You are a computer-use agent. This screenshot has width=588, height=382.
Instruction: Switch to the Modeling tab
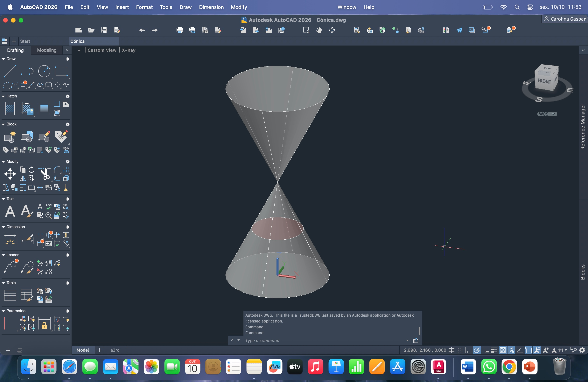click(x=47, y=50)
